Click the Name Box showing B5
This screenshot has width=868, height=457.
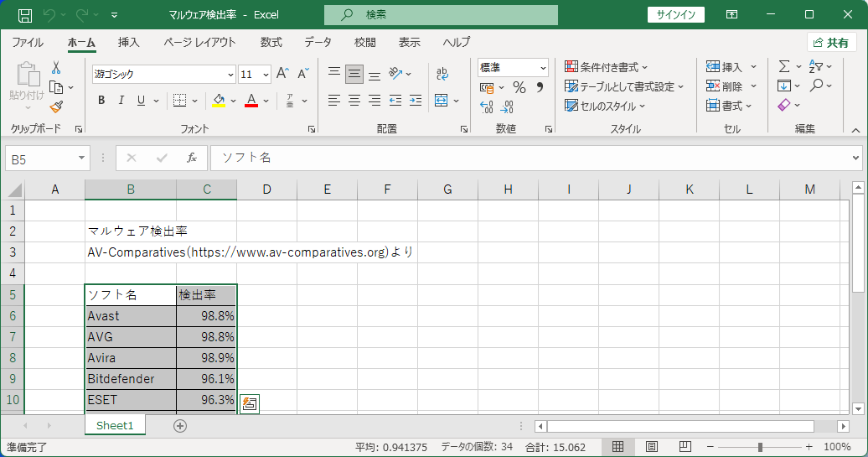[47, 159]
